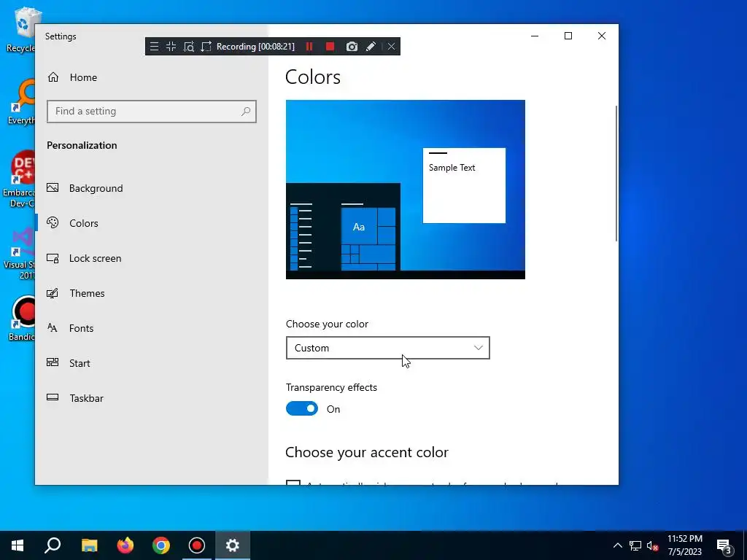This screenshot has height=560, width=747.
Task: Click the Colors palette icon
Action: tap(53, 222)
